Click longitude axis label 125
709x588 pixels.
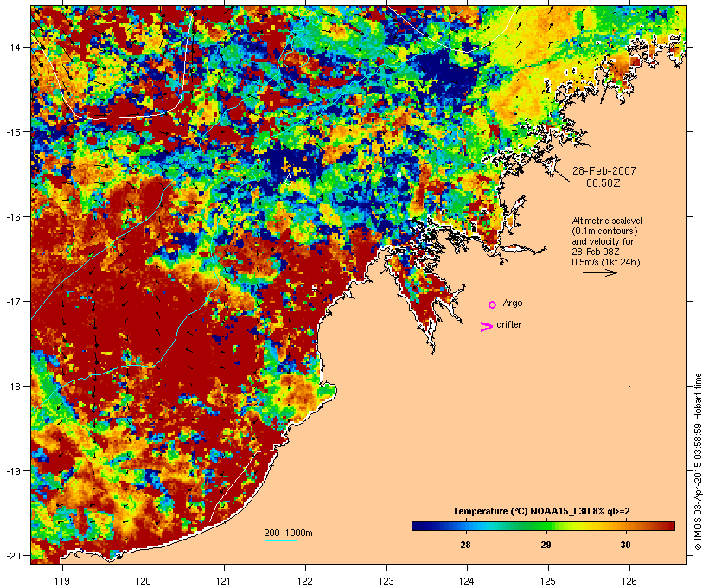[x=548, y=581]
